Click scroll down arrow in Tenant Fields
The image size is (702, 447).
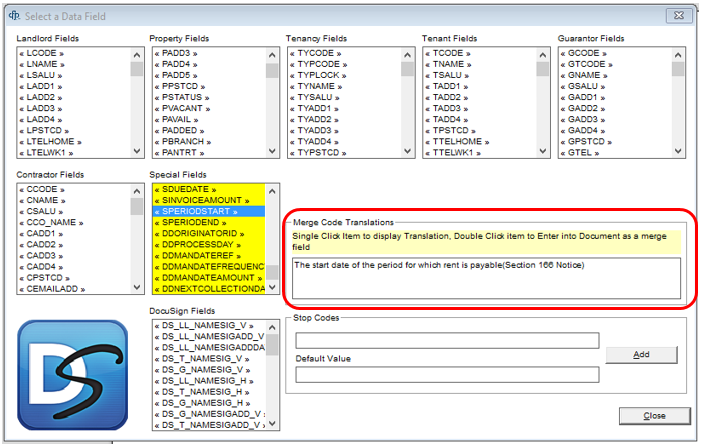coord(543,151)
